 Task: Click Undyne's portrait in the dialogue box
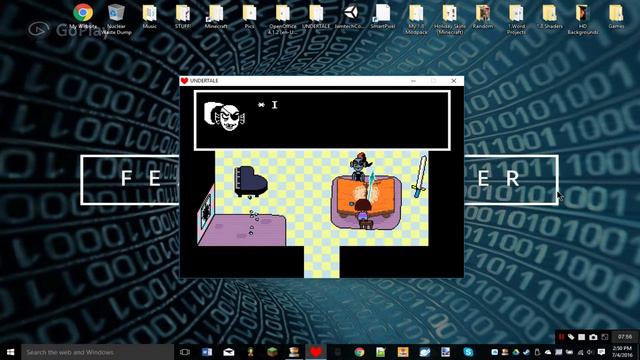point(224,117)
